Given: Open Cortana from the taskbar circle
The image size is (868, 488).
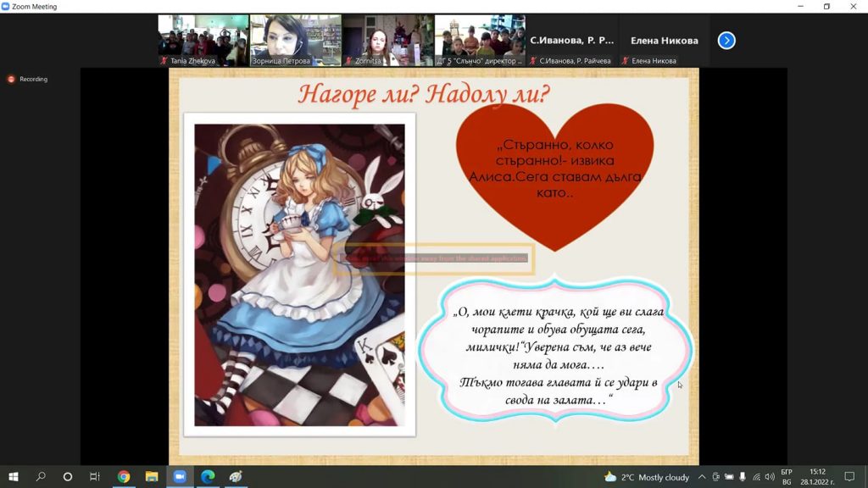Looking at the screenshot, I should tap(68, 476).
